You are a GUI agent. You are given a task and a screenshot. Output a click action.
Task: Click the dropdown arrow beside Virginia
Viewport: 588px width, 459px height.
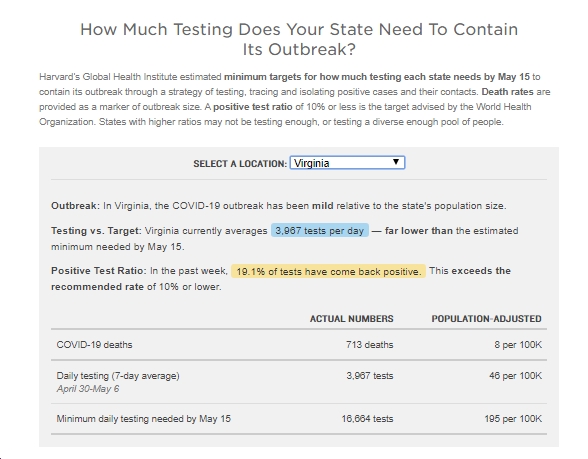396,162
